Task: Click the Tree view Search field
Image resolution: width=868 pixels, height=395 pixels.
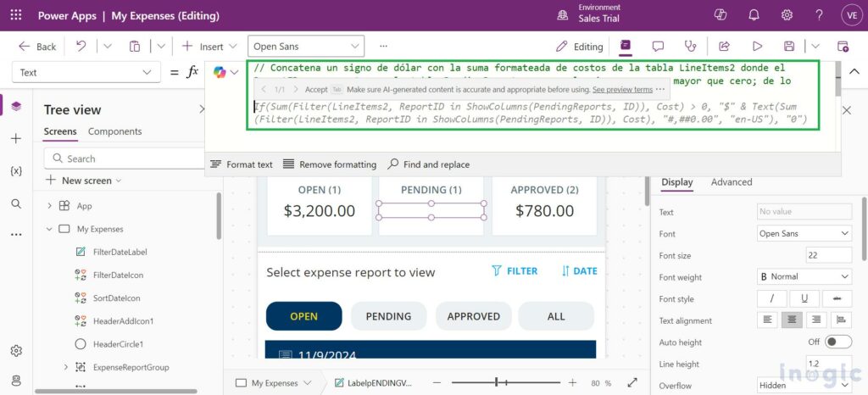Action: (x=127, y=159)
